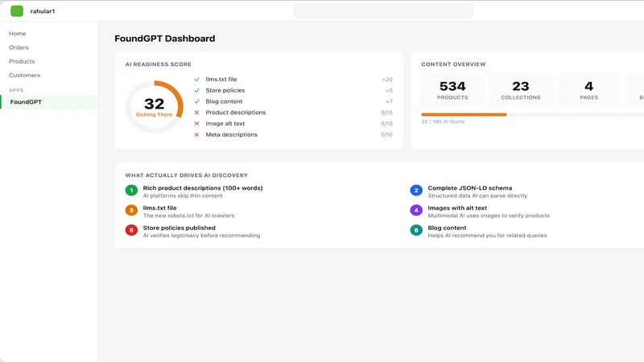This screenshot has height=362, width=644.
Task: Select the Meta descriptions checklist row
Action: tap(293, 134)
